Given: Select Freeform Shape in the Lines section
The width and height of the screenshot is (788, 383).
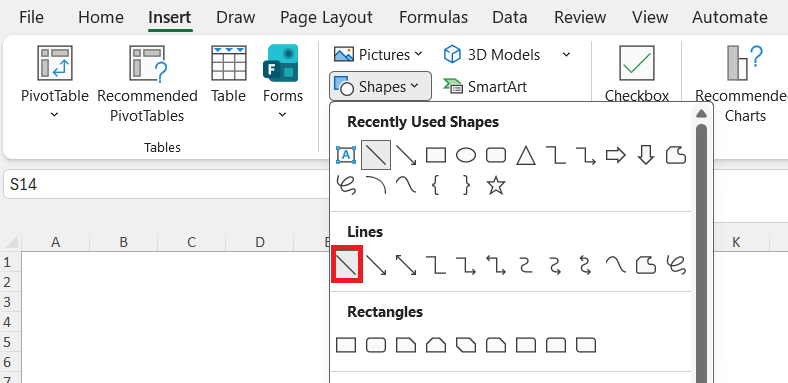Looking at the screenshot, I should [646, 265].
